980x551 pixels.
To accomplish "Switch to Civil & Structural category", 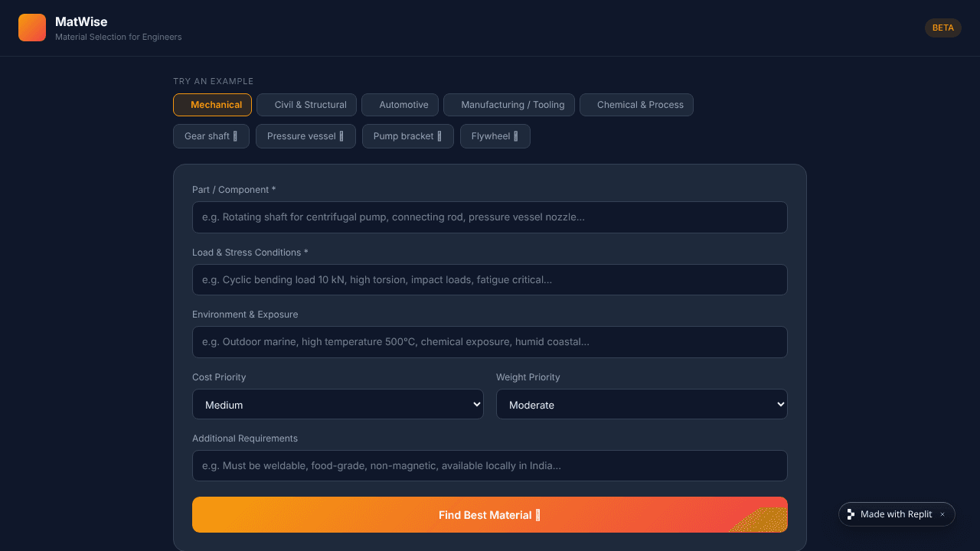I will [306, 105].
